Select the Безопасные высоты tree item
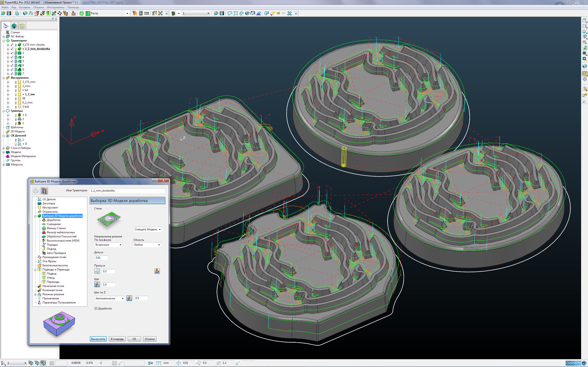Viewport: 588px width, 367px height. point(55,265)
